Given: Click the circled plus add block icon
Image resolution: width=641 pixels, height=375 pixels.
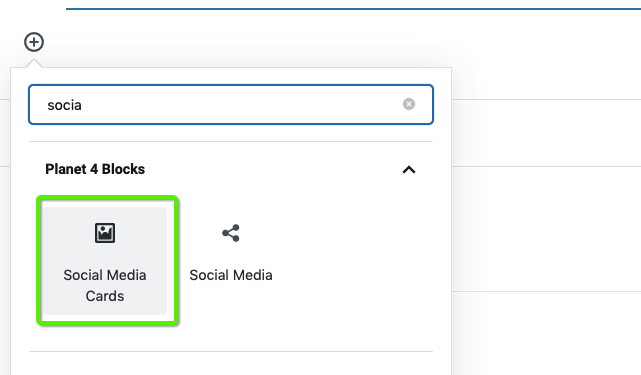Looking at the screenshot, I should (34, 42).
